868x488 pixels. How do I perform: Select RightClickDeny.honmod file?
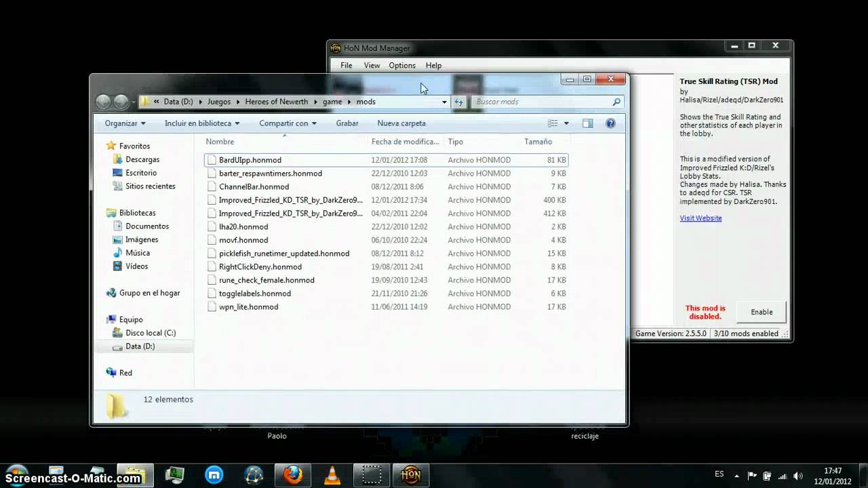386,266
